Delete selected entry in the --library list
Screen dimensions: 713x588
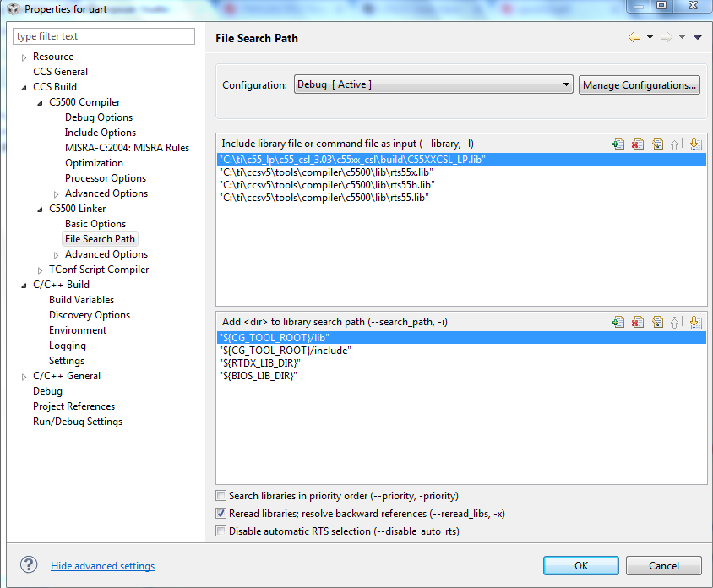(638, 144)
